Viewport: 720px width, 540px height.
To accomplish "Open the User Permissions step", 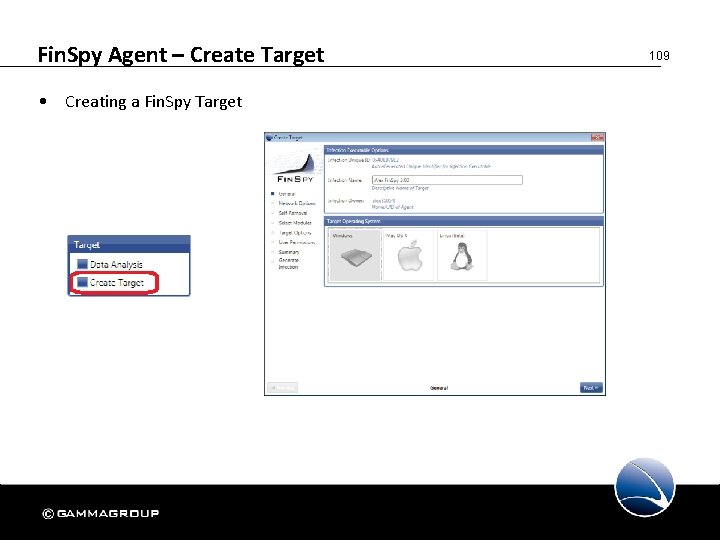I will coord(297,242).
